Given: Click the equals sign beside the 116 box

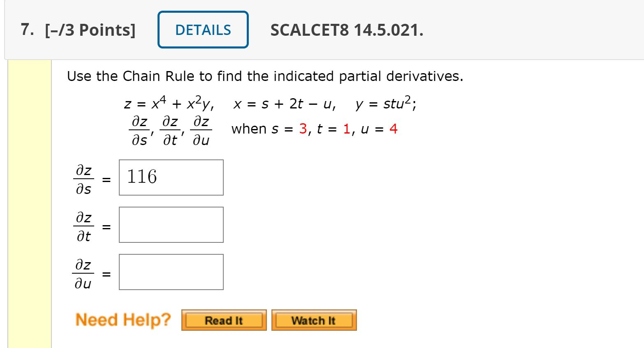Looking at the screenshot, I should point(107,180).
